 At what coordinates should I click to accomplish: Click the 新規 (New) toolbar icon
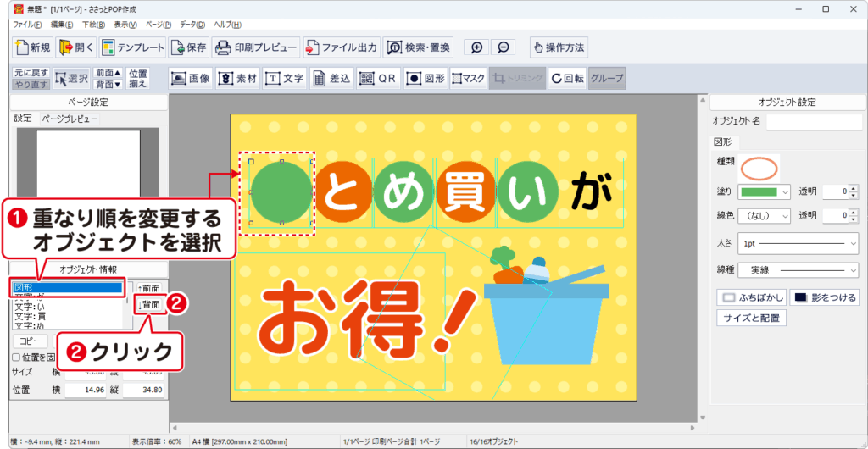(33, 47)
